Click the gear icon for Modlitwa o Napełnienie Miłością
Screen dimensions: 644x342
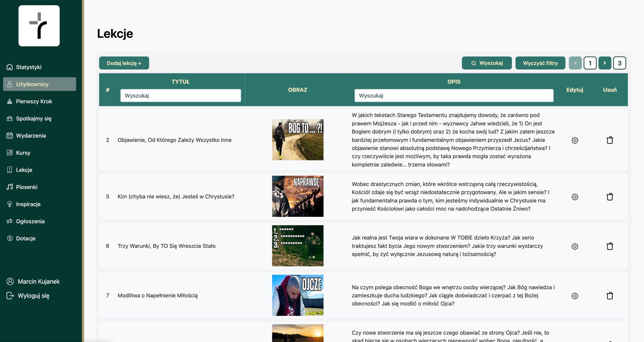[x=575, y=296]
